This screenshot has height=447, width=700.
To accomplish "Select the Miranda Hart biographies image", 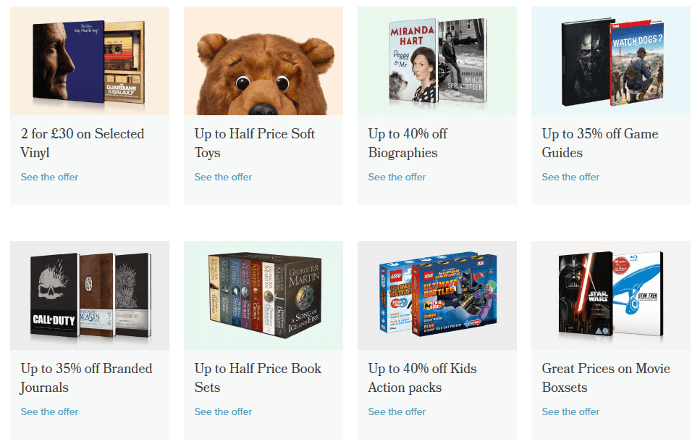I will point(437,61).
